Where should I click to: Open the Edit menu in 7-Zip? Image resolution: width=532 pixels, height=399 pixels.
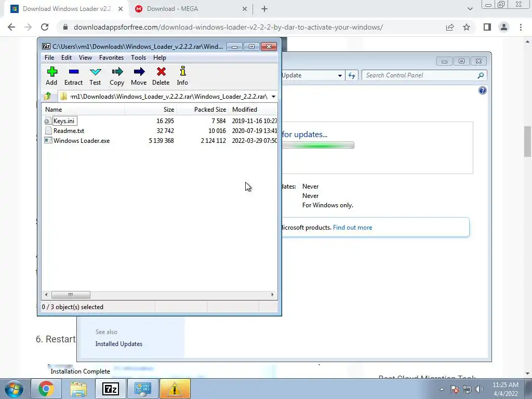(x=66, y=58)
